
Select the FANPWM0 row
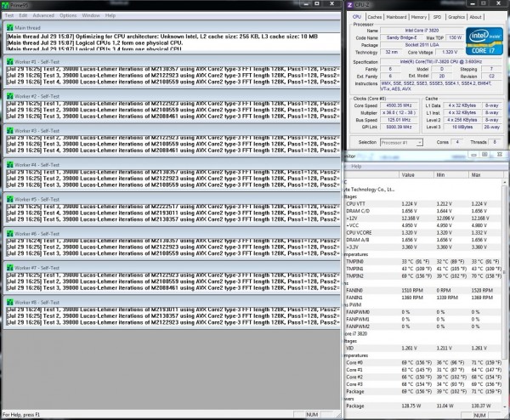coord(422,312)
